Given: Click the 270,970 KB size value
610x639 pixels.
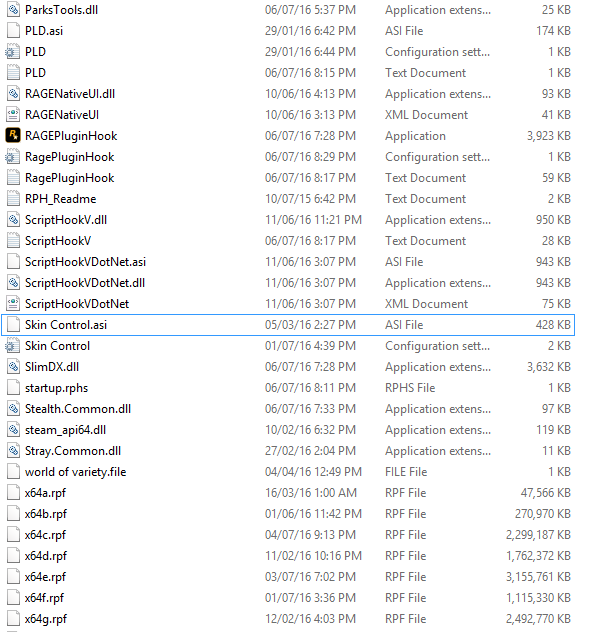Looking at the screenshot, I should coord(542,513).
